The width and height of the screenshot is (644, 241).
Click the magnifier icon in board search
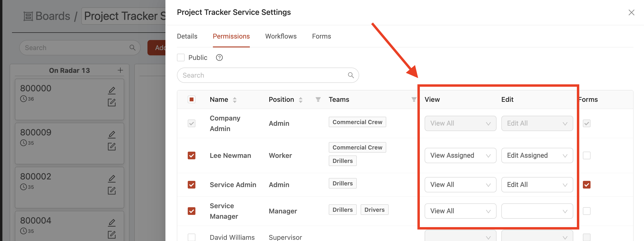pyautogui.click(x=132, y=48)
